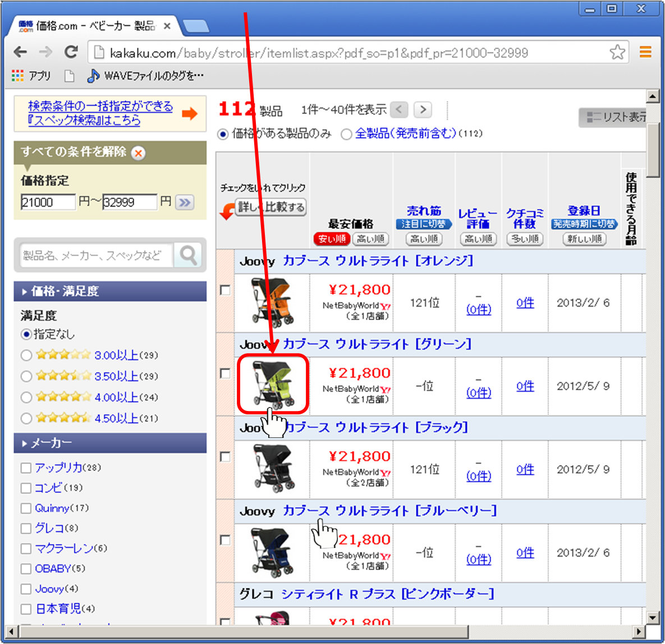Click the browser reload button
This screenshot has height=644, width=665.
[x=71, y=52]
